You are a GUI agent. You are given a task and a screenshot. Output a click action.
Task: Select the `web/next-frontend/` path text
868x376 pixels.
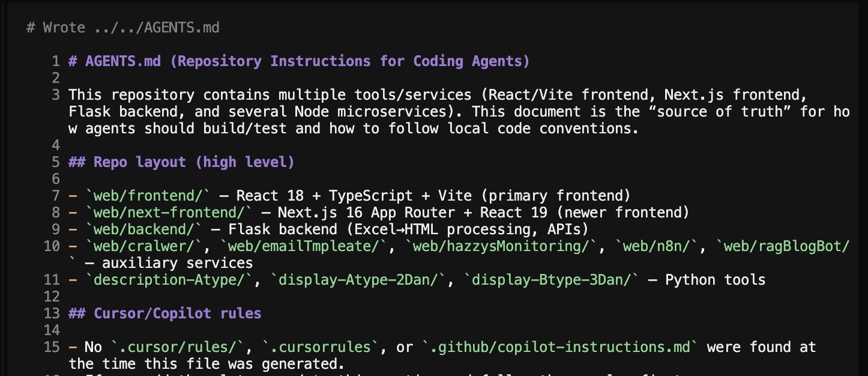pyautogui.click(x=169, y=213)
